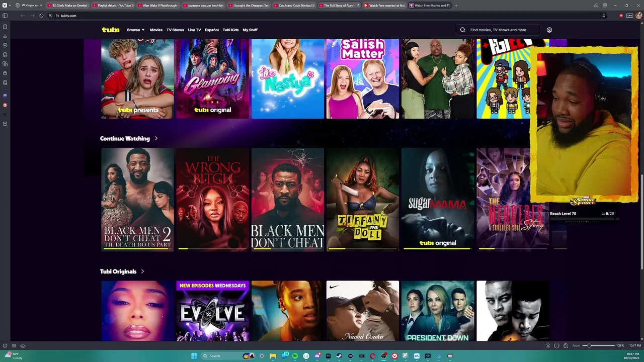Add a new web panel to the sidebar

tap(5, 124)
